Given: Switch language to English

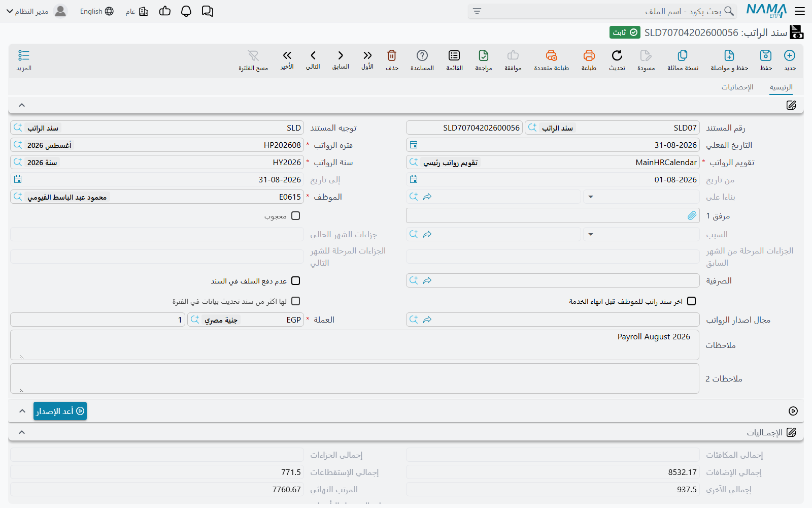Looking at the screenshot, I should point(96,11).
